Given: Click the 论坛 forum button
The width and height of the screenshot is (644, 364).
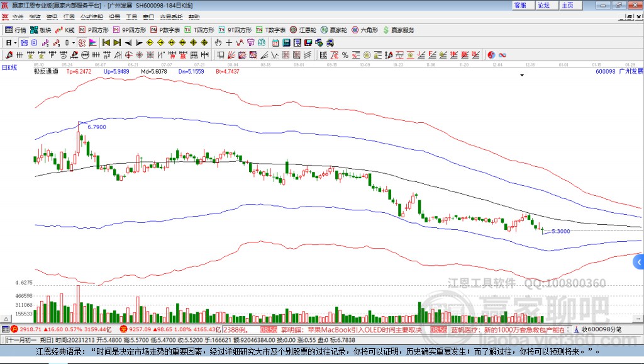Looking at the screenshot, I should click(x=547, y=5).
